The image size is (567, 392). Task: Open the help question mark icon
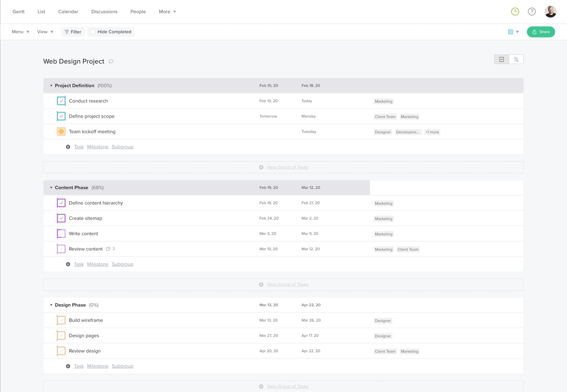[532, 12]
